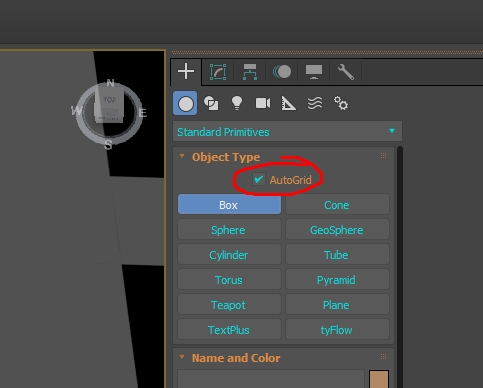Select the Cameras category icon
This screenshot has width=483, height=388.
tap(263, 103)
